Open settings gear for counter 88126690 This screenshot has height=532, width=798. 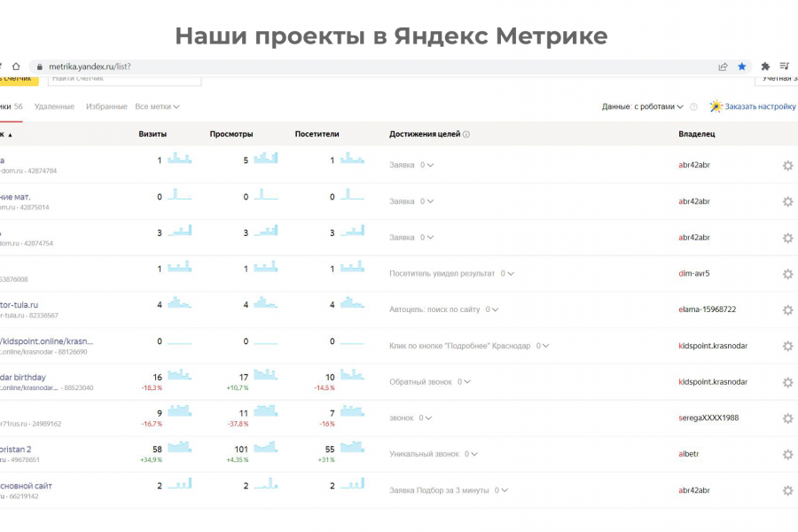788,346
